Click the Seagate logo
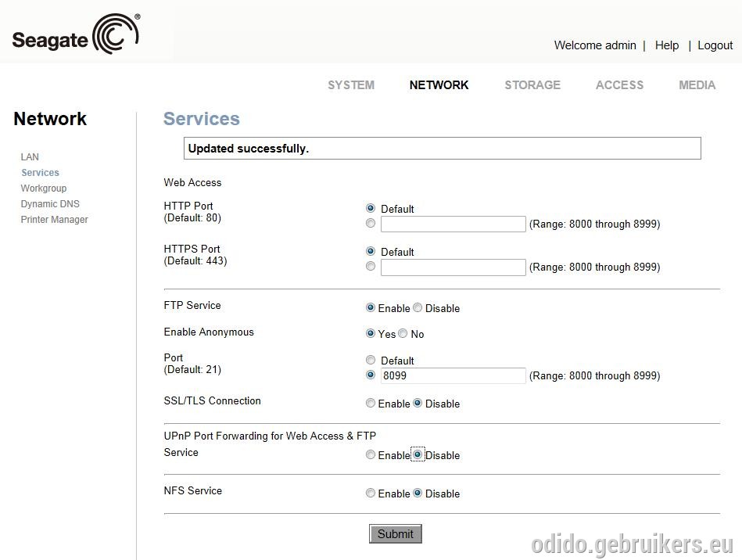 coord(76,34)
